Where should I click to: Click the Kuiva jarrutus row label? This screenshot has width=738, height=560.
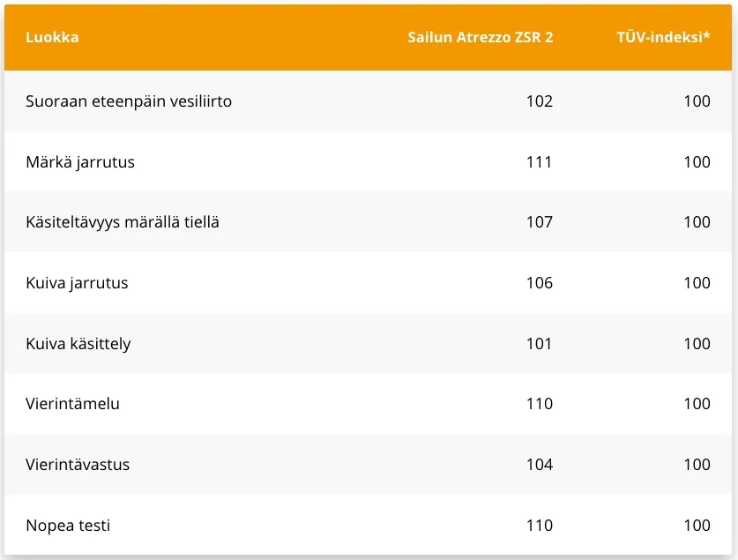[77, 283]
